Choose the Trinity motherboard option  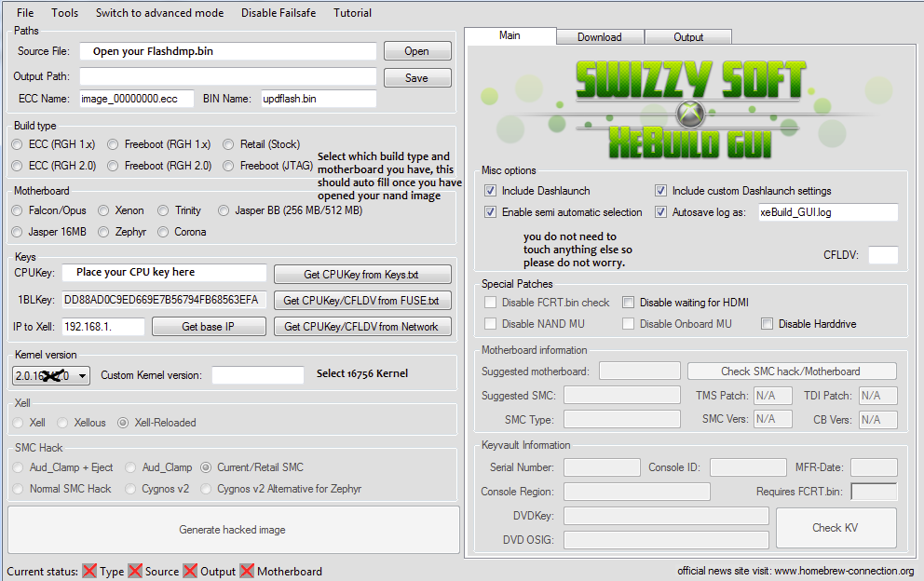coord(164,210)
